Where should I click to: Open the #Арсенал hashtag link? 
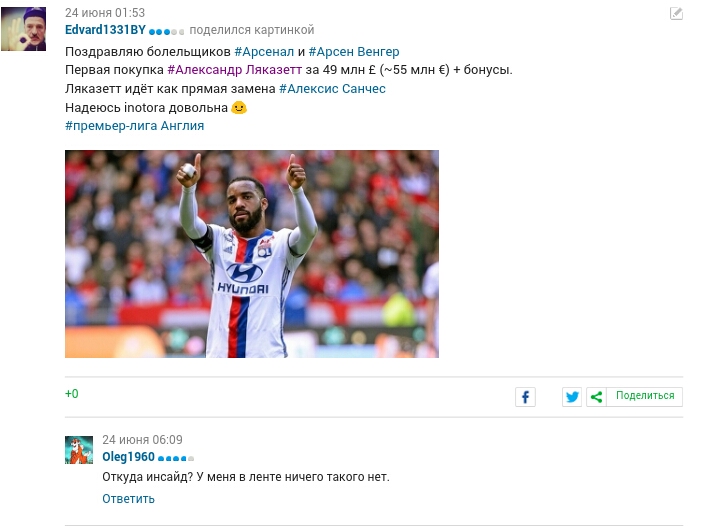point(264,52)
